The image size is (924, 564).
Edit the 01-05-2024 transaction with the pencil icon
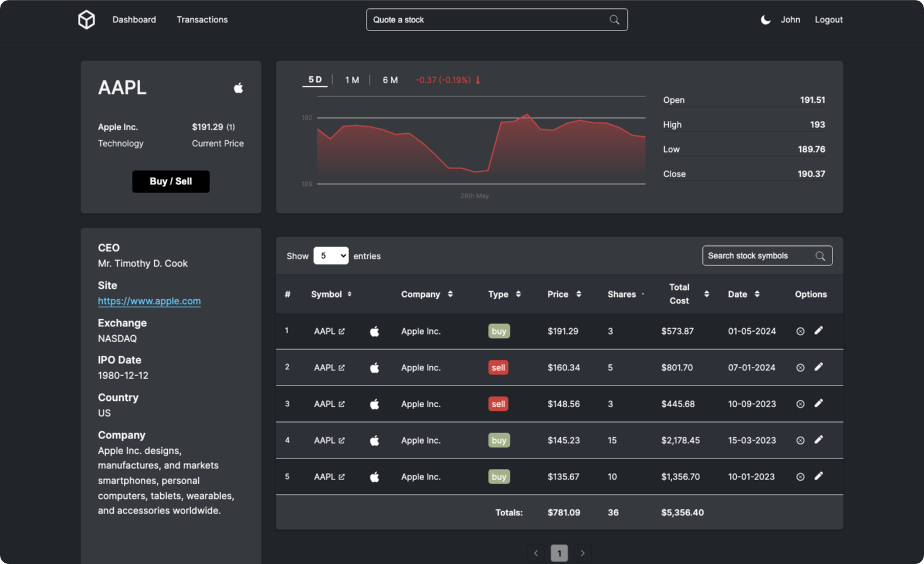tap(818, 330)
